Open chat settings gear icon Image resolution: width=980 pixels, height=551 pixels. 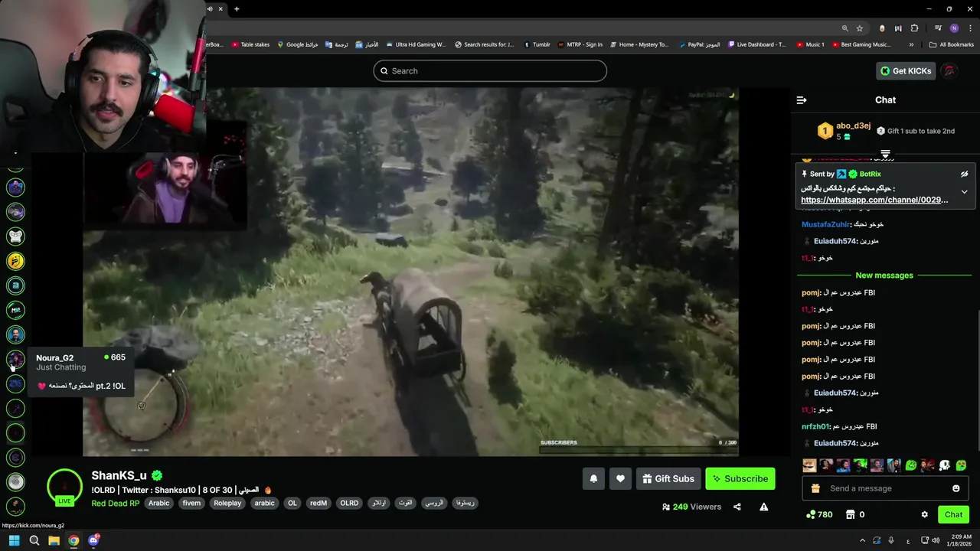pos(924,515)
